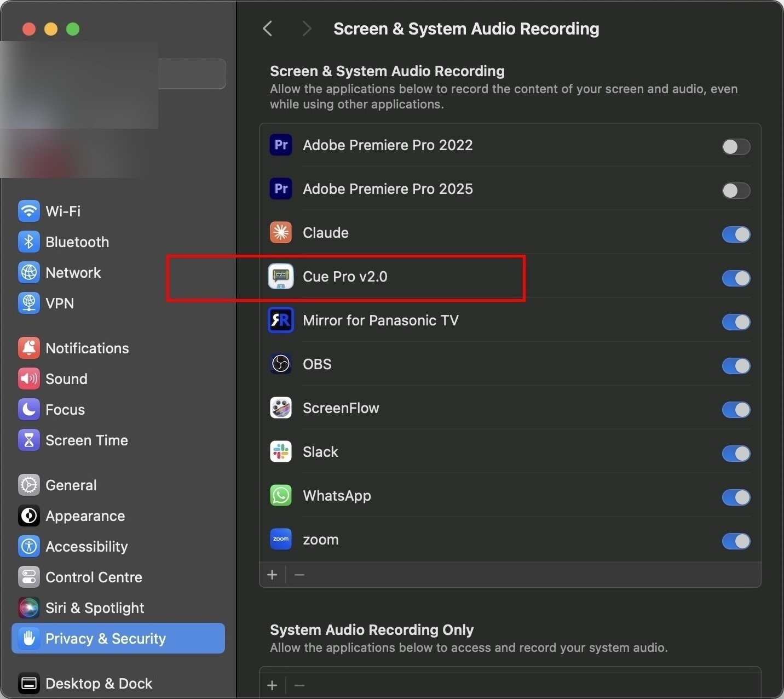The image size is (784, 699).
Task: Click the Adobe Premiere Pro 2025 app icon
Action: click(x=281, y=189)
